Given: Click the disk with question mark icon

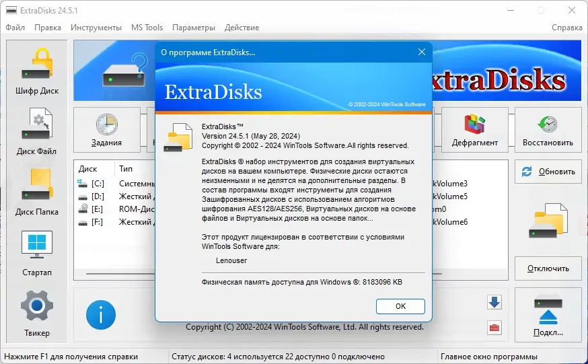Looking at the screenshot, I should 125,70.
